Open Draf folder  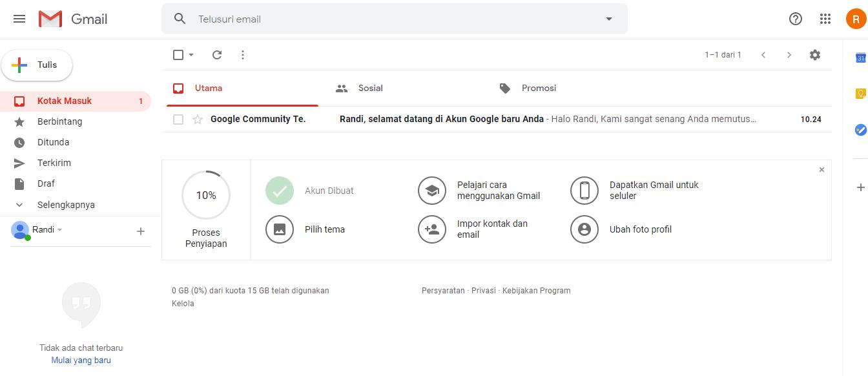[76, 183]
